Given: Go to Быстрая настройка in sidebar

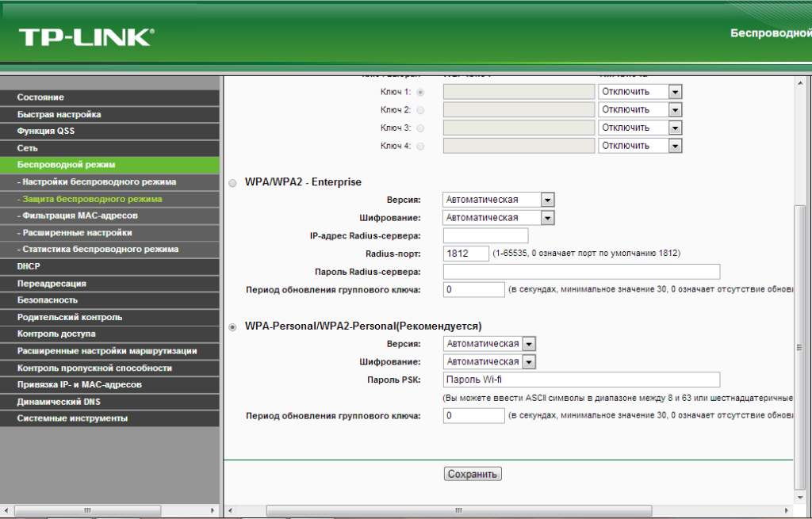Looking at the screenshot, I should [x=59, y=114].
